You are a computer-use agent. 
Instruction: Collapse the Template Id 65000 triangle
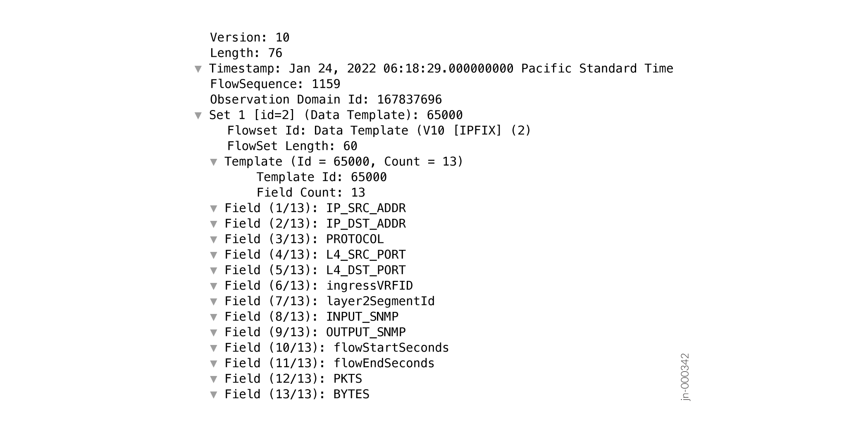(x=214, y=162)
